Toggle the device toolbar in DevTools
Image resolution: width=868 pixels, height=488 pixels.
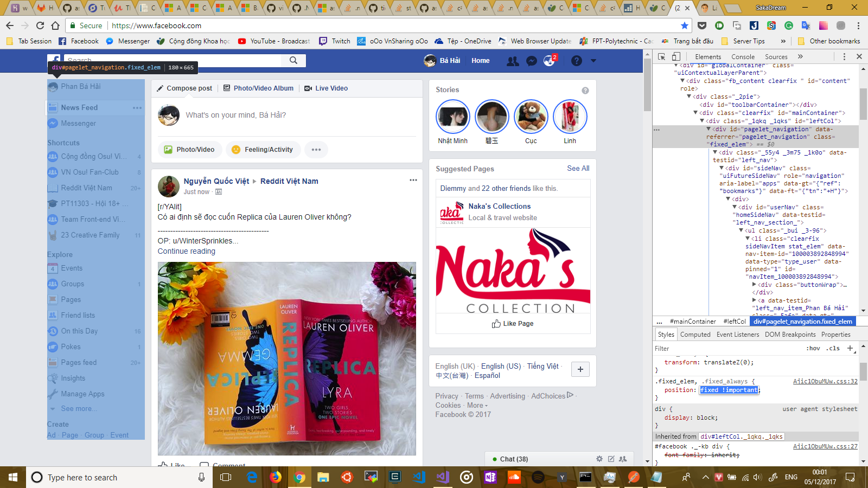[x=676, y=56]
